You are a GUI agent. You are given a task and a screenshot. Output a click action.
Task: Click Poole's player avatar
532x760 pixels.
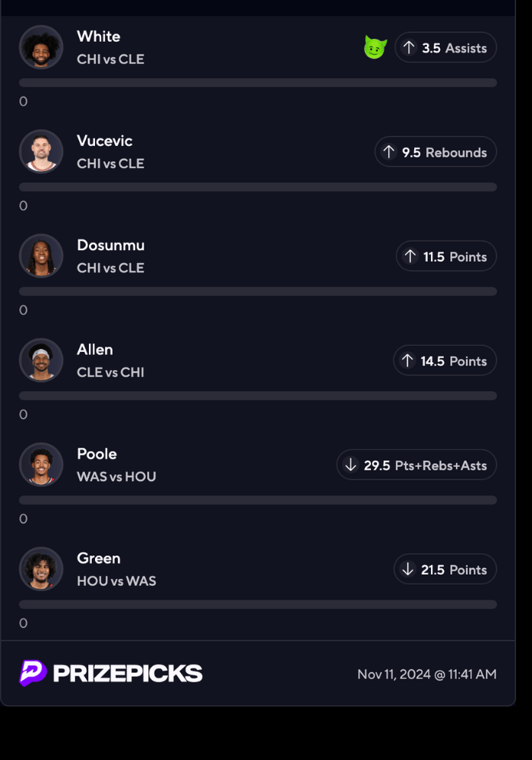(x=41, y=464)
